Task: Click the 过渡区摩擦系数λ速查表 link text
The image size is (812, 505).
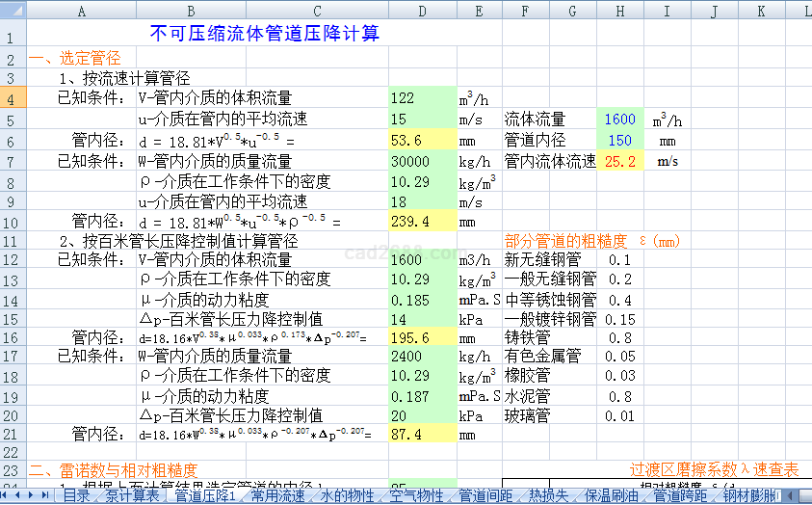Action: coord(714,469)
